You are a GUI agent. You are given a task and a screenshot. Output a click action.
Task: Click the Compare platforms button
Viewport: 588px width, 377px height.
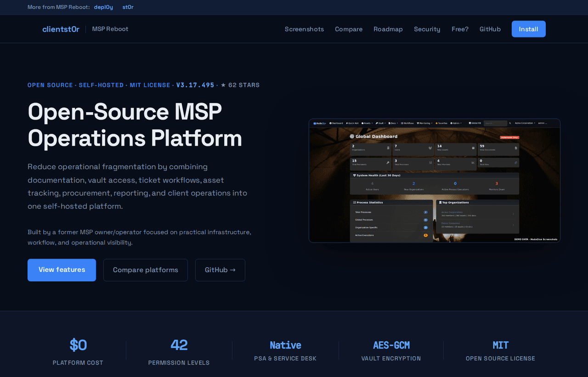[146, 270]
